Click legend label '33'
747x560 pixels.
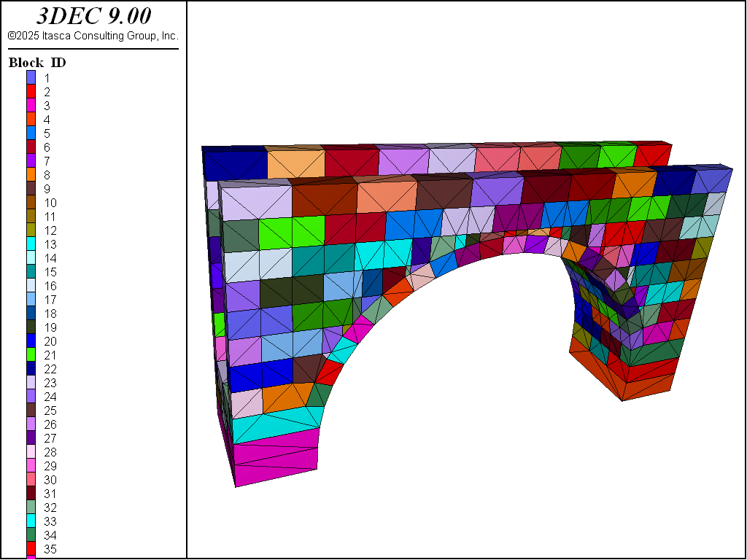coord(50,521)
